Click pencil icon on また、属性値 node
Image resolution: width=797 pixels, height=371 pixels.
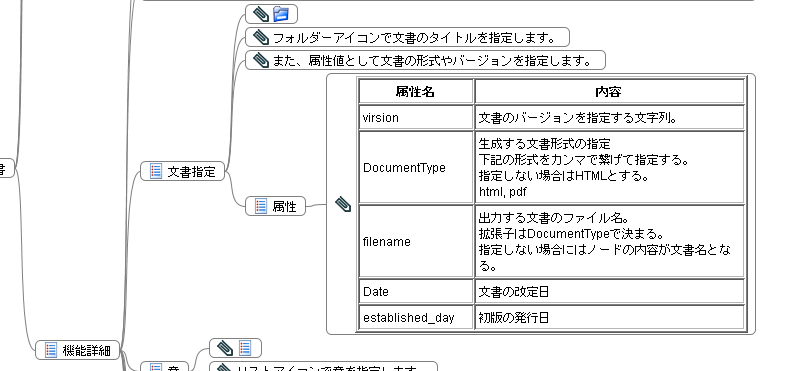point(261,60)
